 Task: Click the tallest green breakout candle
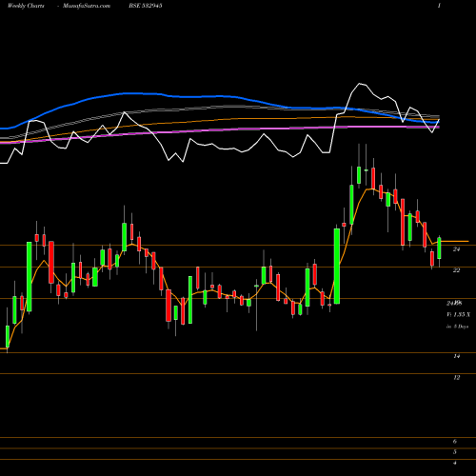coord(337,266)
